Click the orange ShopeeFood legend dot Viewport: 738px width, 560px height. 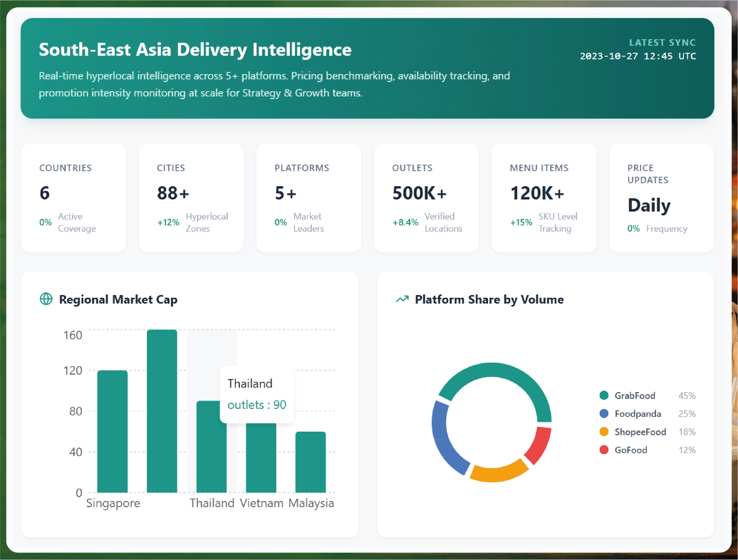pos(603,432)
